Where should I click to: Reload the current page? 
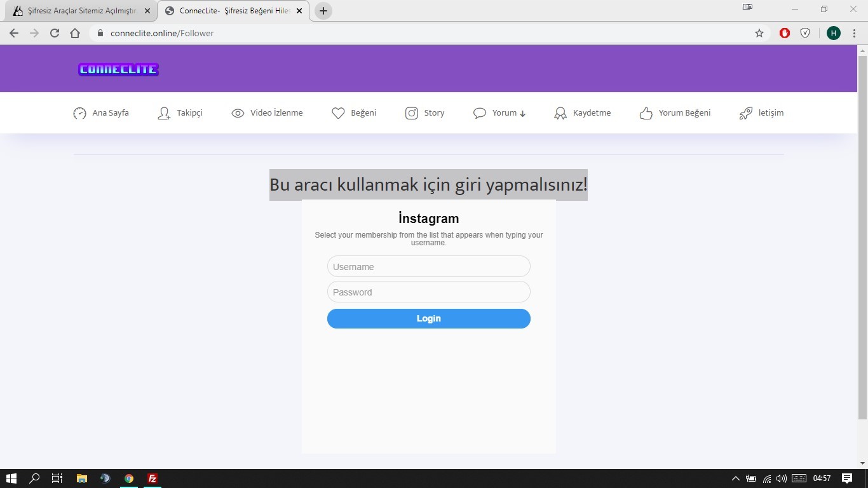click(55, 33)
